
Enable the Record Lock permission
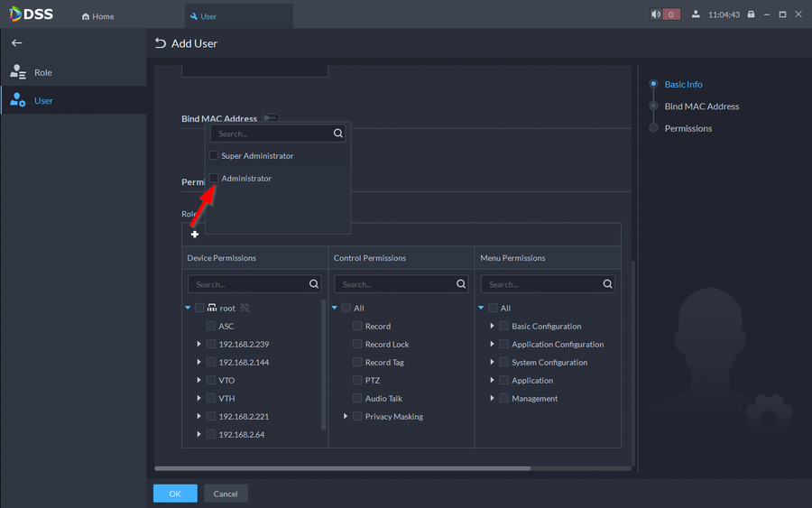(357, 344)
